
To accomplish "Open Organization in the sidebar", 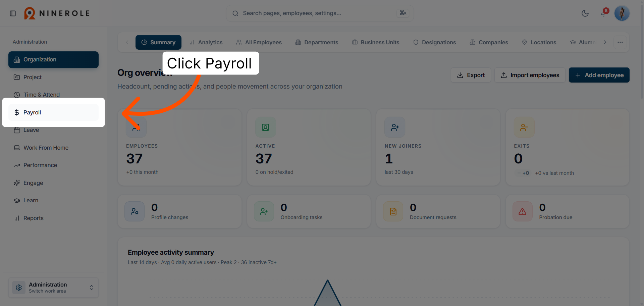I will click(53, 60).
